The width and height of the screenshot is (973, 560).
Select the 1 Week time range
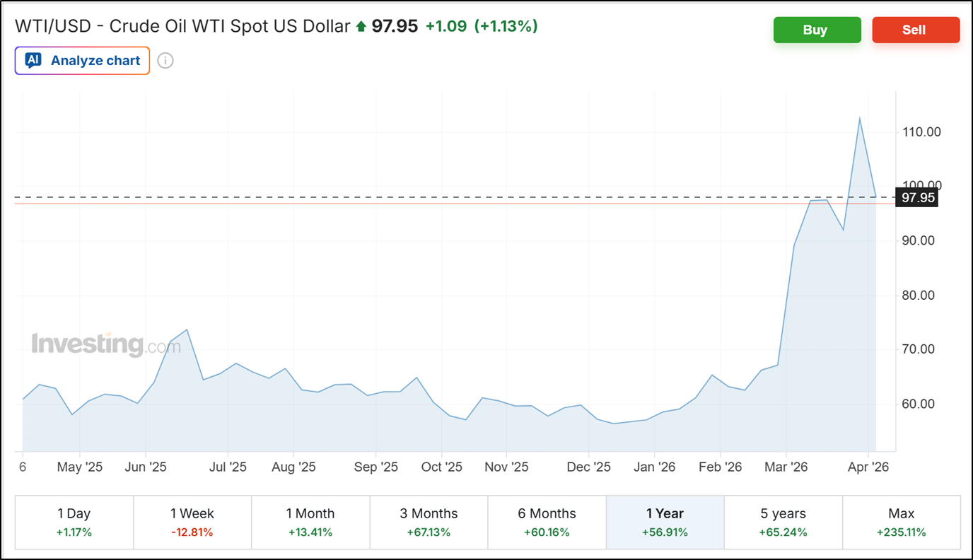[192, 522]
